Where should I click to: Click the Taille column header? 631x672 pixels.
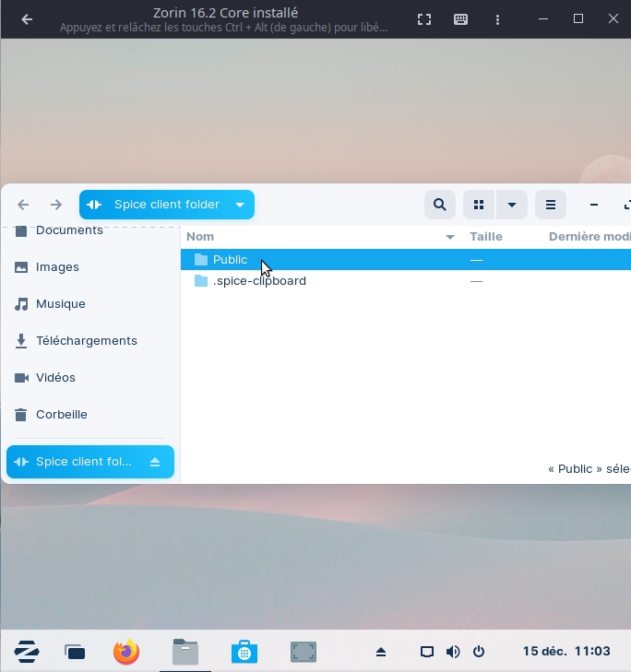point(486,237)
